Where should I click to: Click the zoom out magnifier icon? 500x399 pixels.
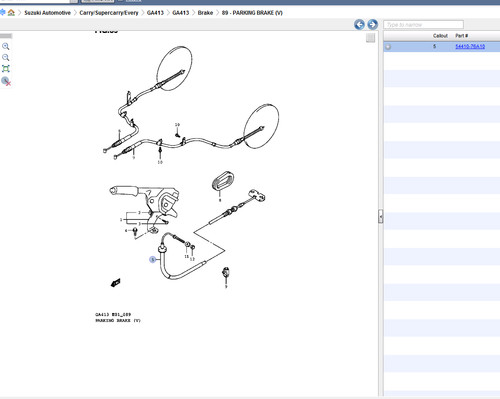click(x=6, y=57)
